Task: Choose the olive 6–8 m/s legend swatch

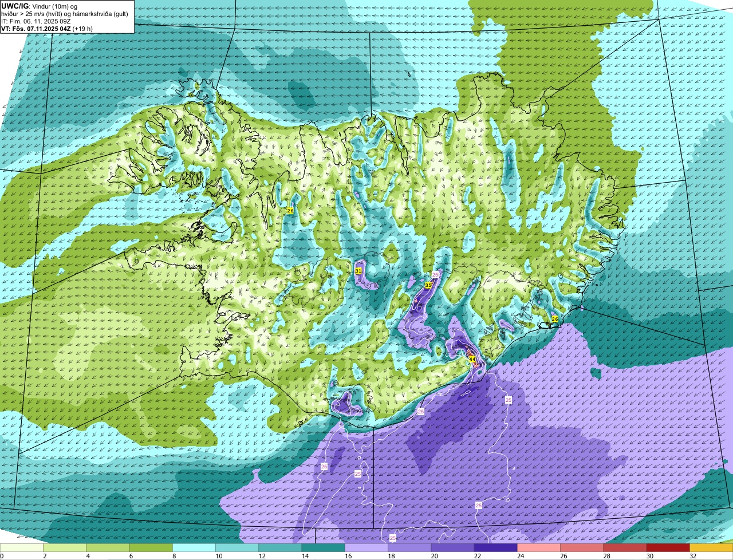Action: click(x=151, y=547)
